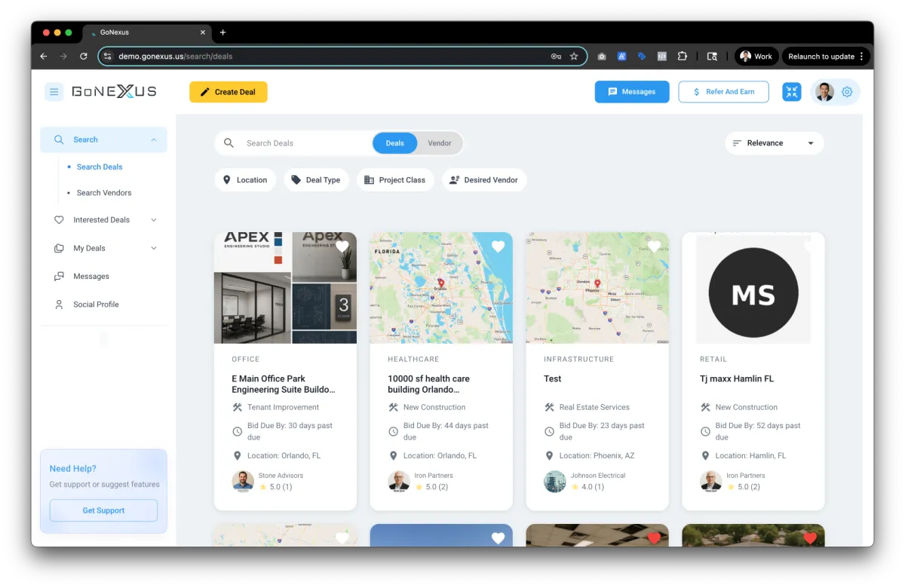The height and width of the screenshot is (588, 905).
Task: Click "Bid Due By: 30 days past due"
Action: pos(290,431)
